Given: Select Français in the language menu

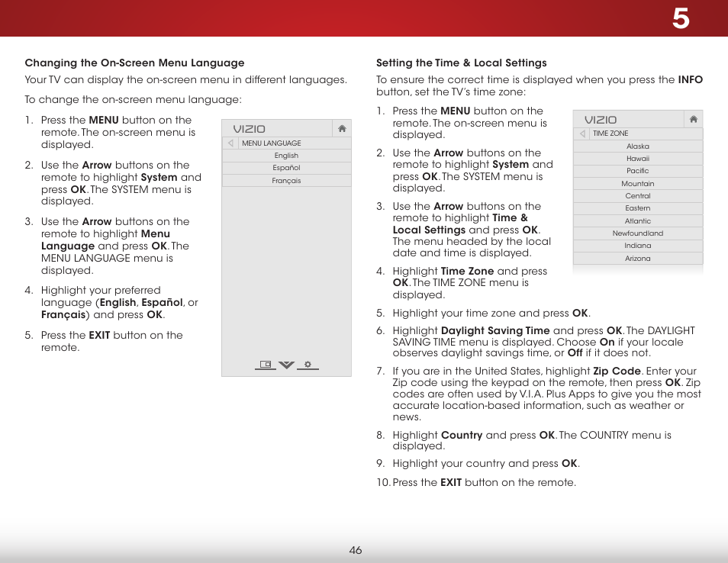Looking at the screenshot, I should 286,181.
